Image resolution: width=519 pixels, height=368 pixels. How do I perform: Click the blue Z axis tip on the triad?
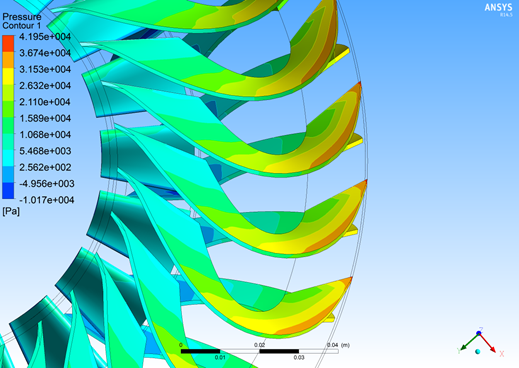coord(479,332)
